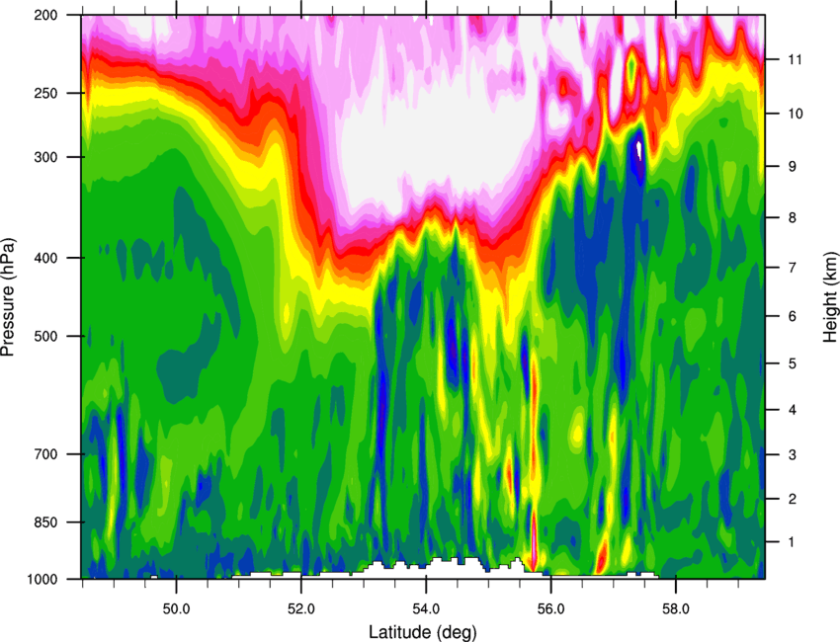Select the 300 pressure tick label

(45, 157)
